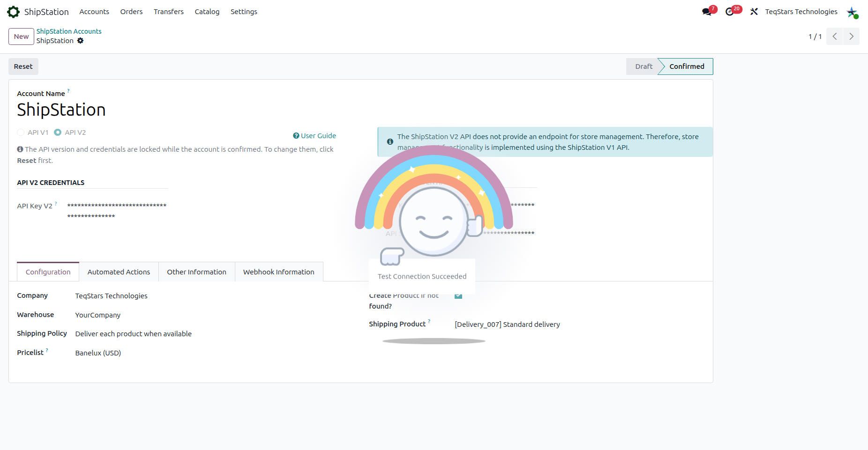Click the debug tools wrench icon
The image size is (868, 450).
[x=754, y=12]
